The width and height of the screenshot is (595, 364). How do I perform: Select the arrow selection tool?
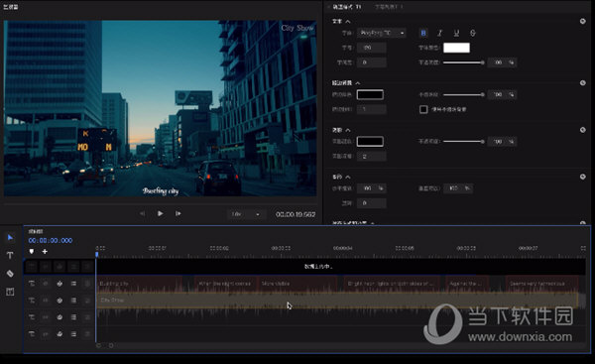10,238
